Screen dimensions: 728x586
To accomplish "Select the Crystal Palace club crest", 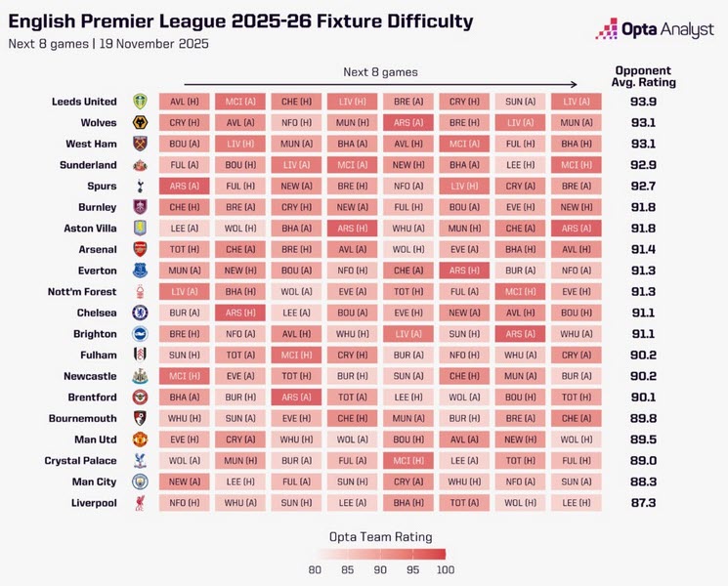I will [138, 460].
